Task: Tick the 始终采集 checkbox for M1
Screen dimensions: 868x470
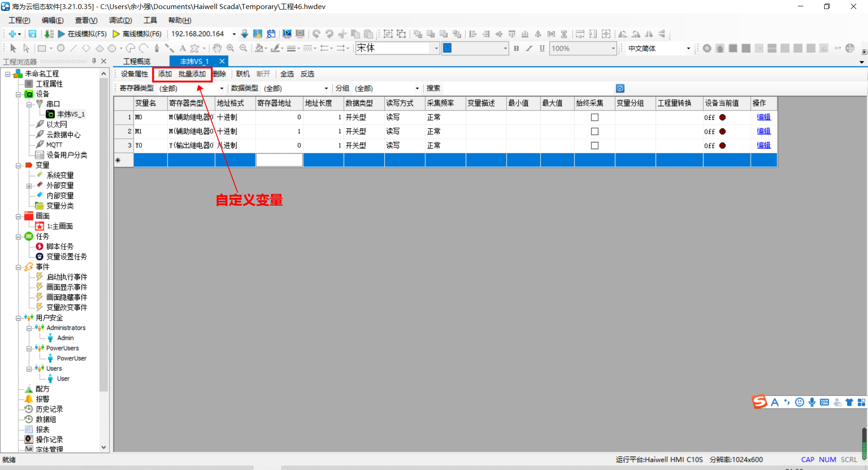Action: 594,132
